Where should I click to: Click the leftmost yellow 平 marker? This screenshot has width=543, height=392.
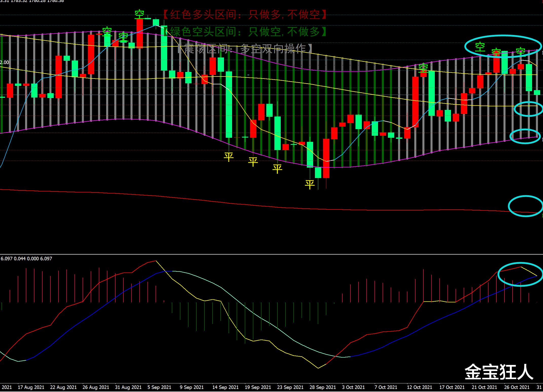(229, 157)
